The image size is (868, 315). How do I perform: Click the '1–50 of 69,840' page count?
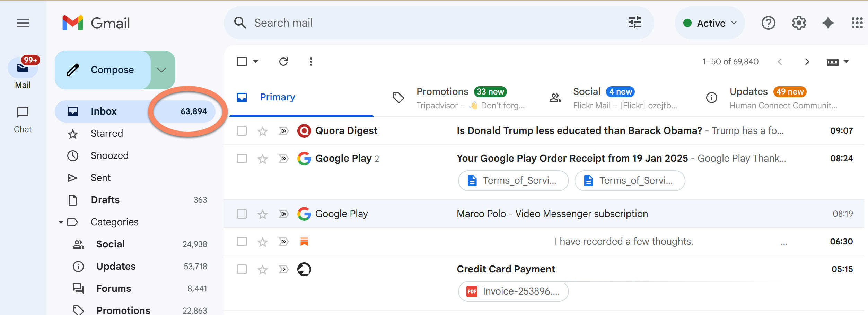coord(730,62)
